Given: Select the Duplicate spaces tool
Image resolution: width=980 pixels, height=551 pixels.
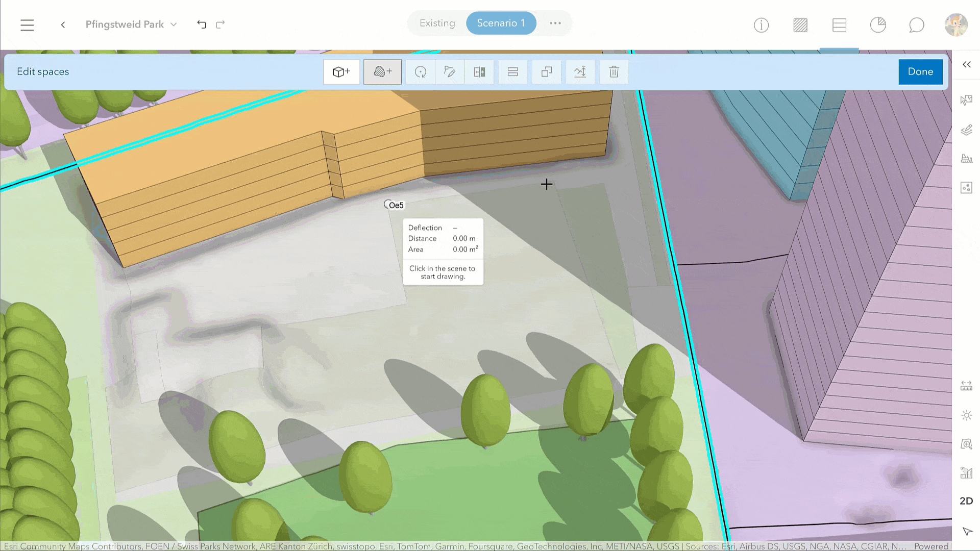Looking at the screenshot, I should pos(547,72).
